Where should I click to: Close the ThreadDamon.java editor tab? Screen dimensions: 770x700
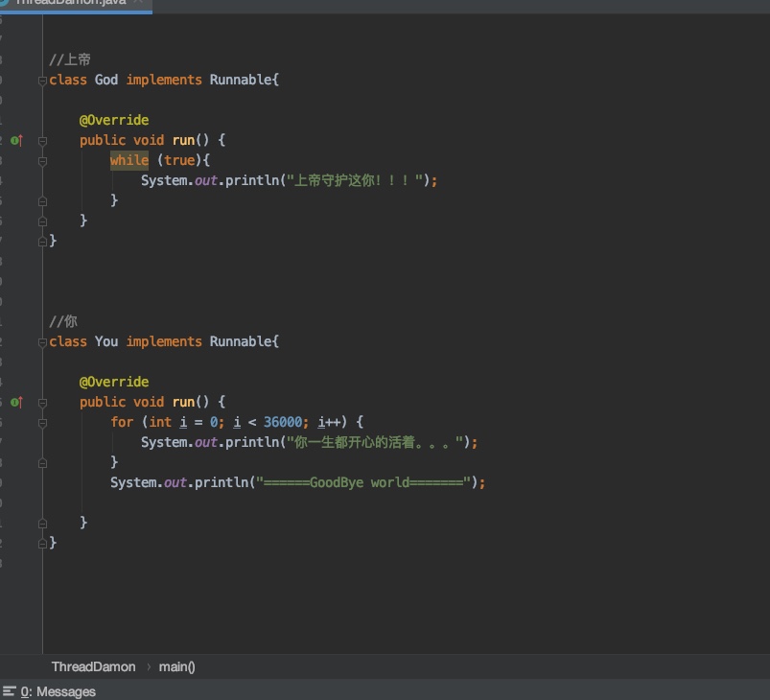coord(139,4)
